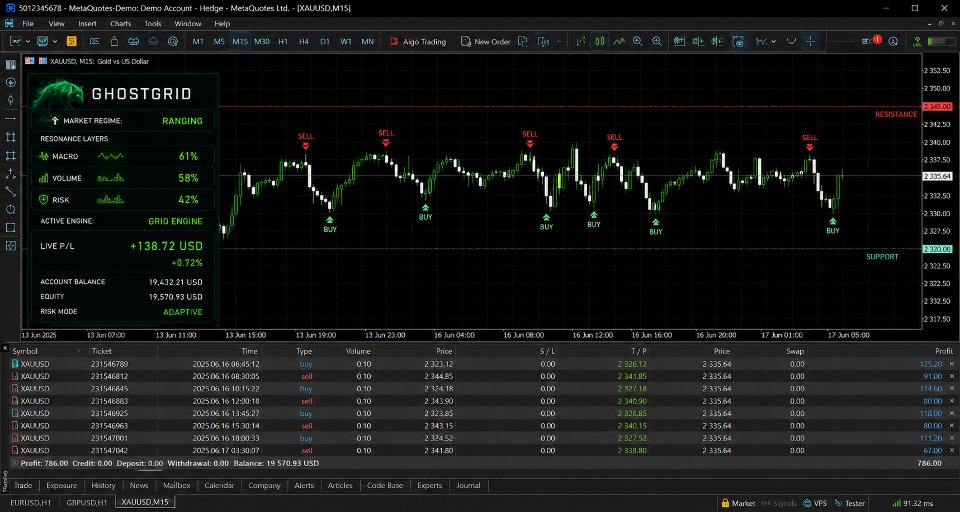Screen dimensions: 960x512
Task: Select the candlestick chart type icon
Action: coord(600,42)
